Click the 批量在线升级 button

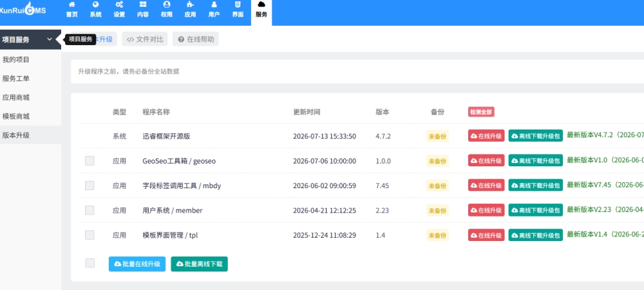[x=137, y=264]
